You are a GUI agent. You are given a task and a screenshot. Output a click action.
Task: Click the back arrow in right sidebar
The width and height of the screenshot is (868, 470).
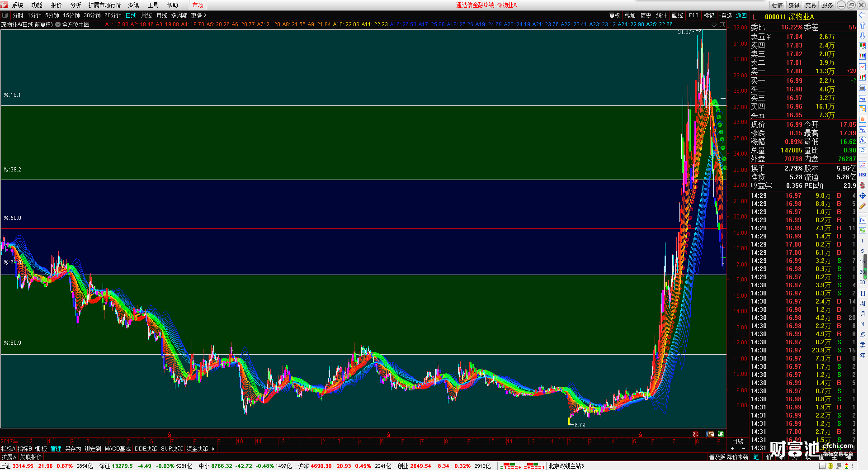[862, 15]
